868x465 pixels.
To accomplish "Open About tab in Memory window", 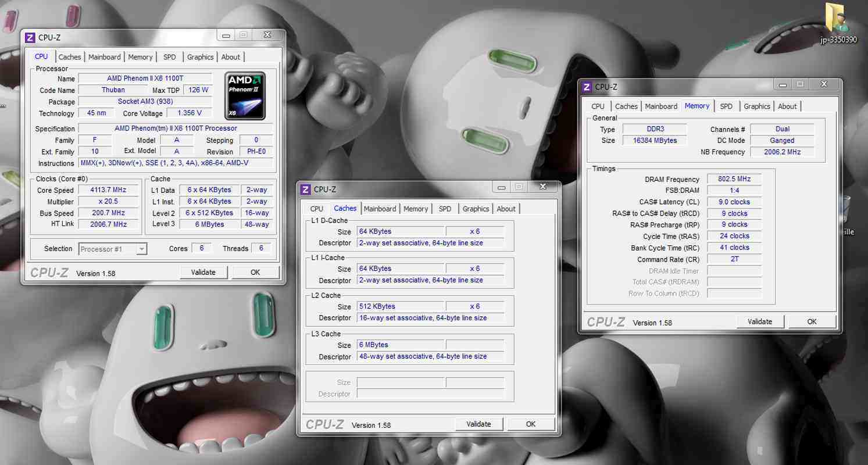I will pyautogui.click(x=788, y=106).
